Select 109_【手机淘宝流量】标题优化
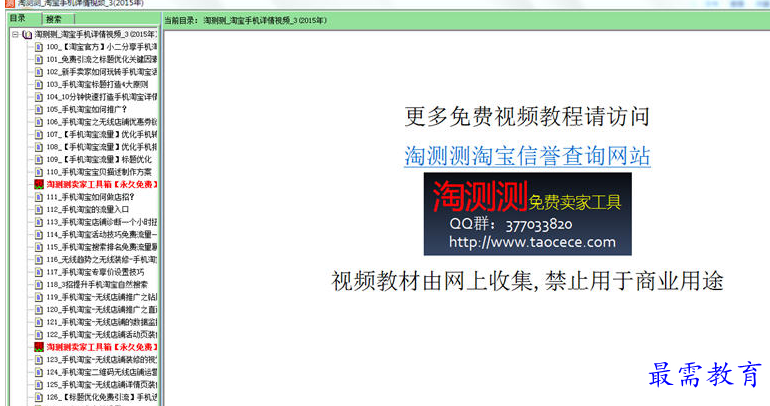Image resolution: width=770 pixels, height=406 pixels. [x=99, y=160]
